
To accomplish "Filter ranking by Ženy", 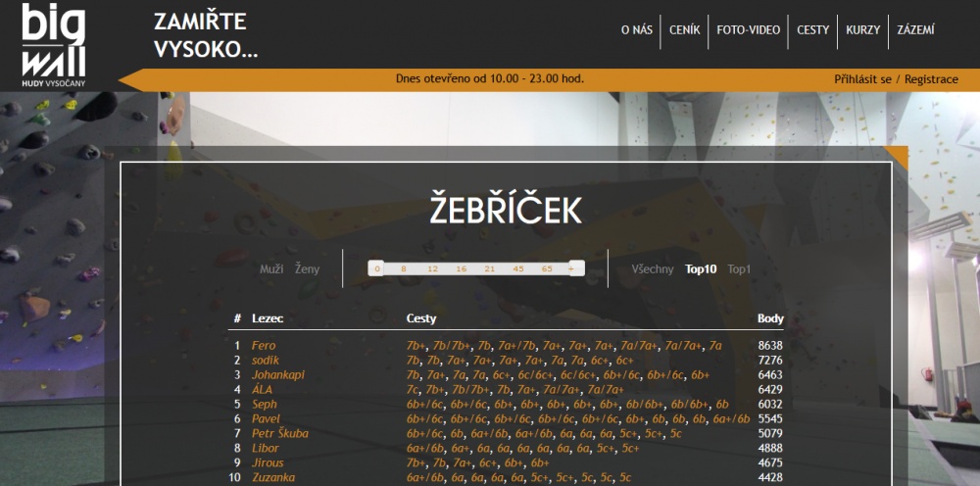I will pyautogui.click(x=307, y=268).
